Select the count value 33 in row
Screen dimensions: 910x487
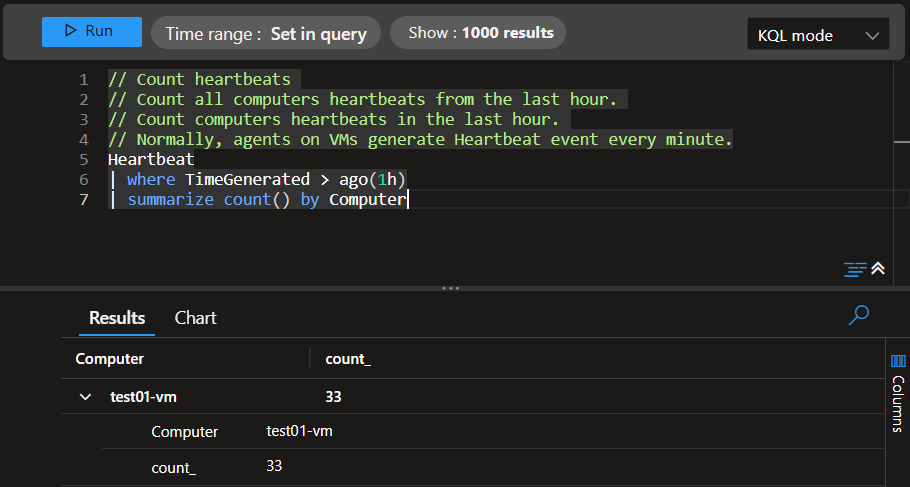[x=333, y=396]
